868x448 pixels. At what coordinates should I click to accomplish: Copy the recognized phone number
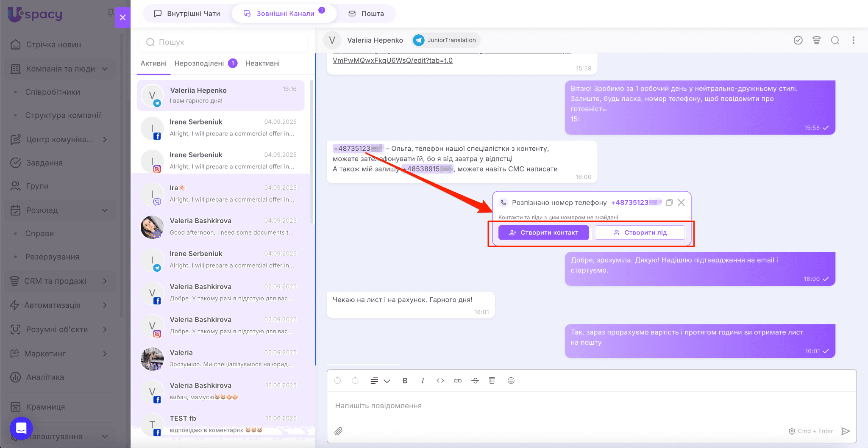coord(669,202)
